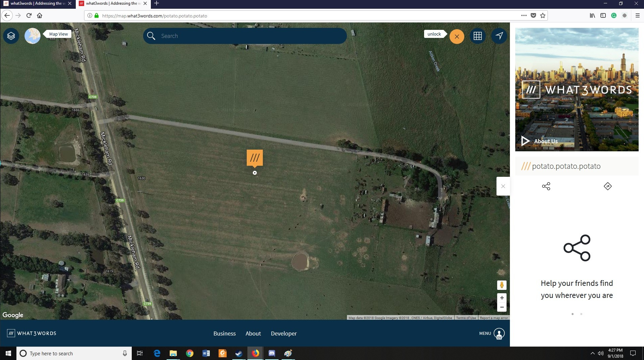Select second what3words browser tab
Image resolution: width=644 pixels, height=360 pixels.
[x=113, y=4]
